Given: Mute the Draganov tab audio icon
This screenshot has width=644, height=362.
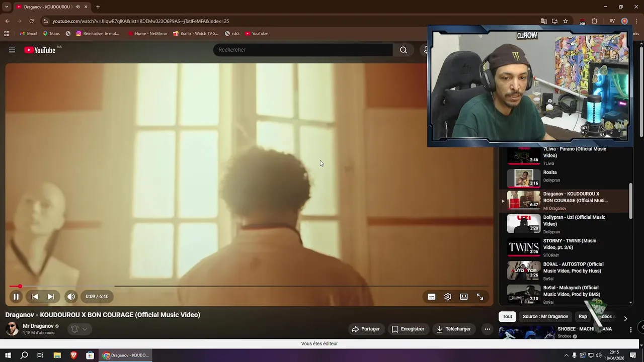Looking at the screenshot, I should coord(77,7).
